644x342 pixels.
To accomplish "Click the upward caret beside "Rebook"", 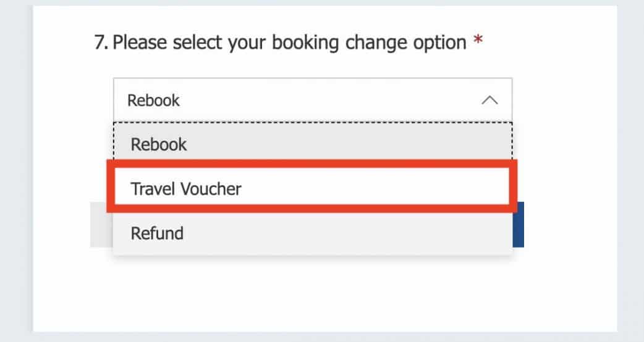I will click(x=489, y=100).
